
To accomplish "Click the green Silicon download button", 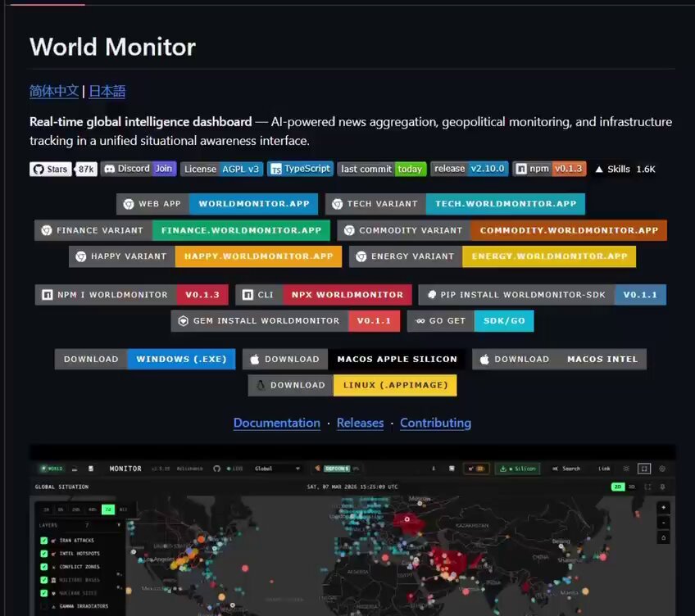I will 517,469.
